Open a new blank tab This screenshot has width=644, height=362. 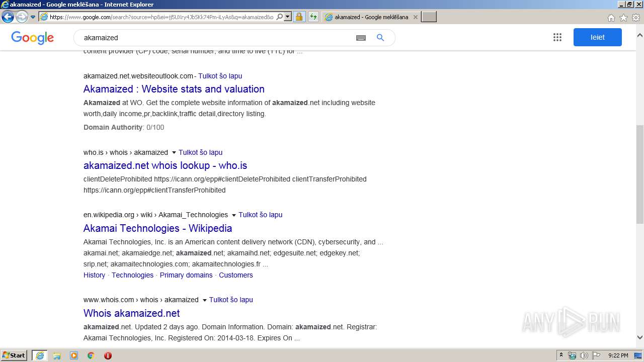(x=429, y=17)
